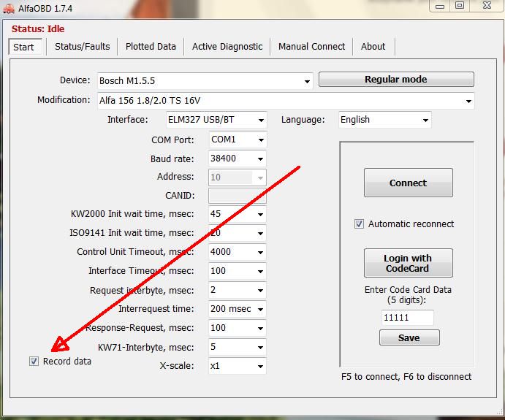Toggle Automatic reconnect checkbox
The height and width of the screenshot is (420, 505).
coord(359,224)
